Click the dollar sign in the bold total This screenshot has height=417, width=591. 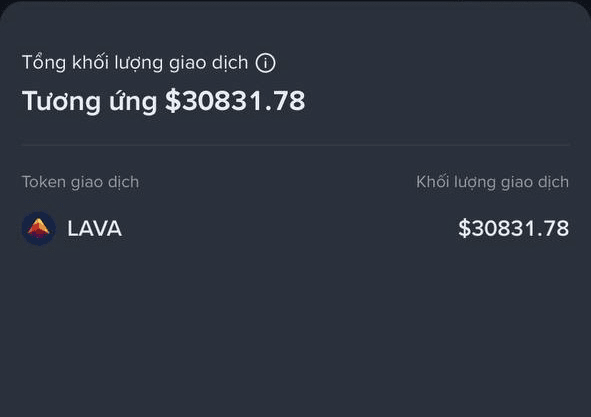[x=173, y=101]
